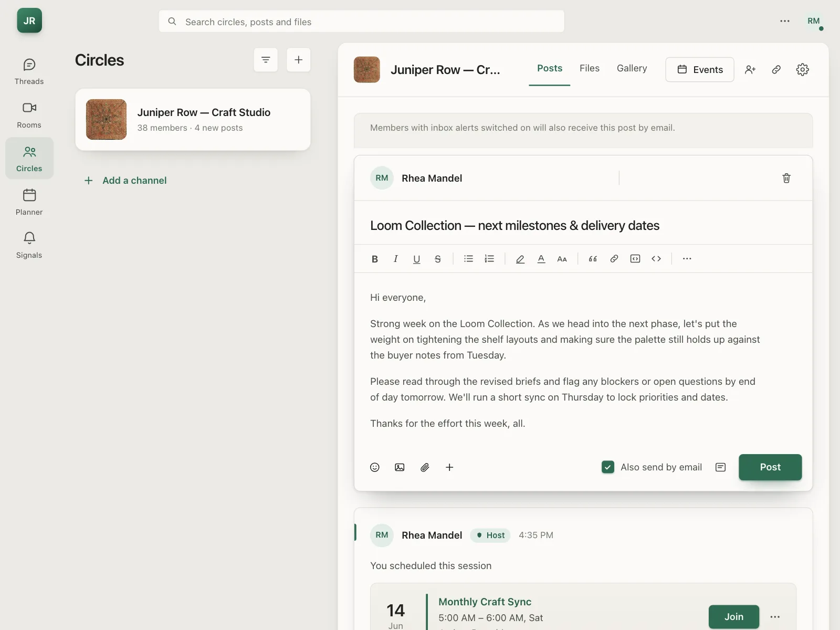
Task: Open the Events button
Action: pos(700,69)
